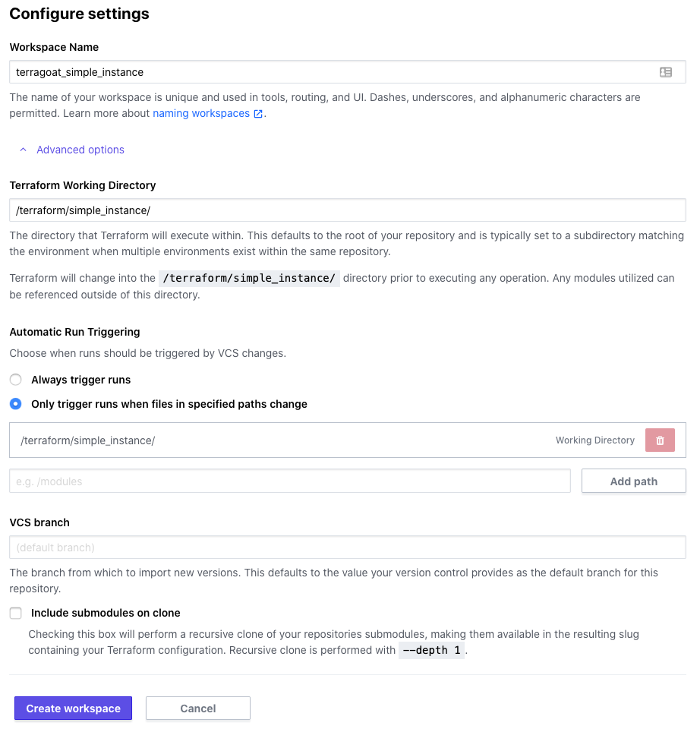Image resolution: width=700 pixels, height=729 pixels.
Task: Select Only trigger runs when files change
Action: click(16, 404)
